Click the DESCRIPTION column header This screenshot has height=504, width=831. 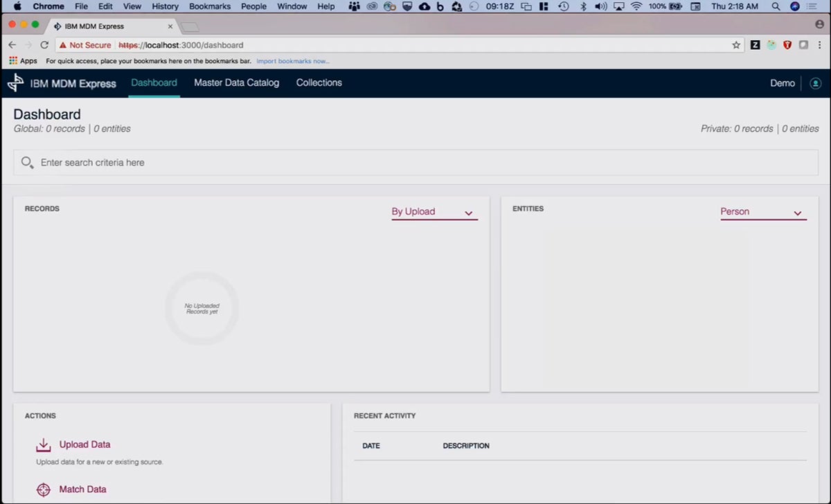pyautogui.click(x=466, y=446)
